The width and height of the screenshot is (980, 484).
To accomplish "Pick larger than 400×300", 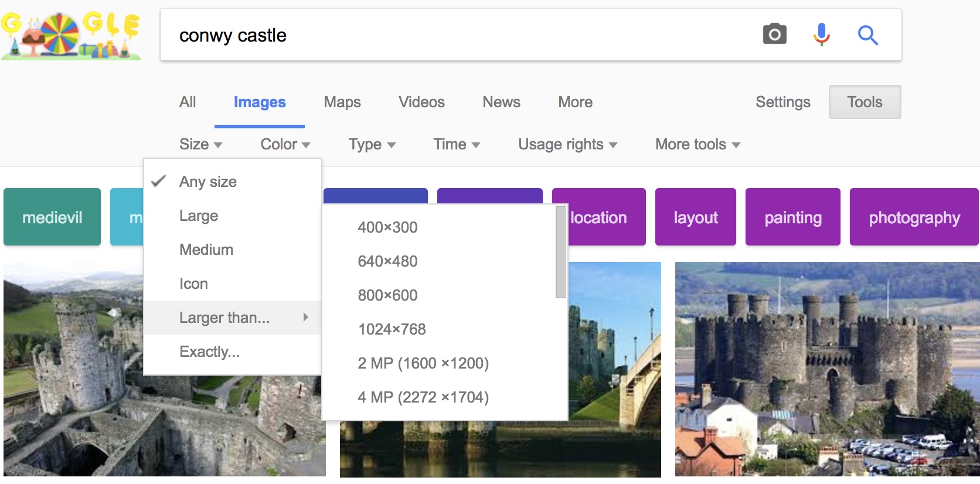I will [438, 227].
